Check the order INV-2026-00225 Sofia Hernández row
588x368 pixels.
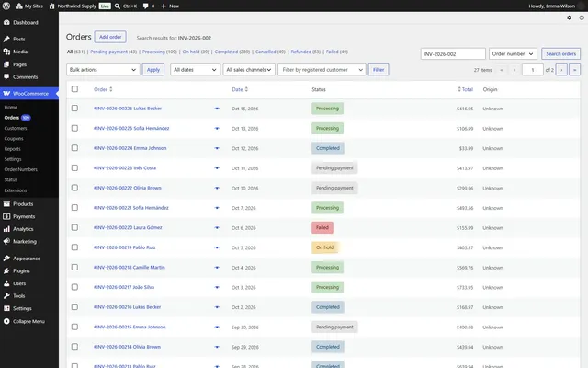tap(74, 128)
